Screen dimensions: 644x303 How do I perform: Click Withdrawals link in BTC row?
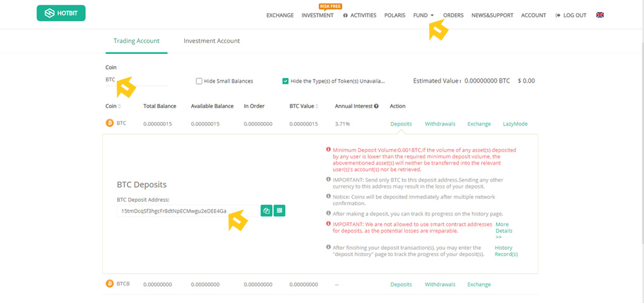tap(440, 124)
